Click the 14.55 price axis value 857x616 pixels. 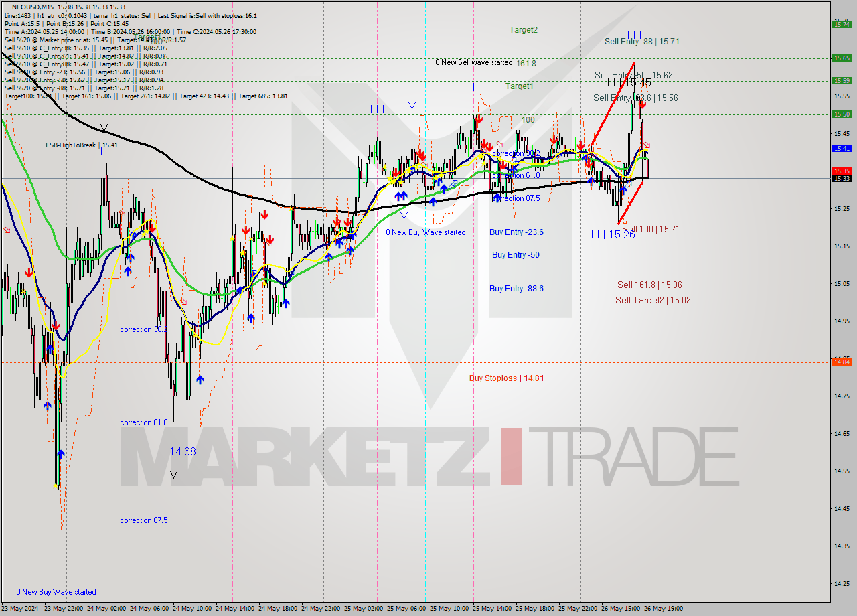coord(842,471)
